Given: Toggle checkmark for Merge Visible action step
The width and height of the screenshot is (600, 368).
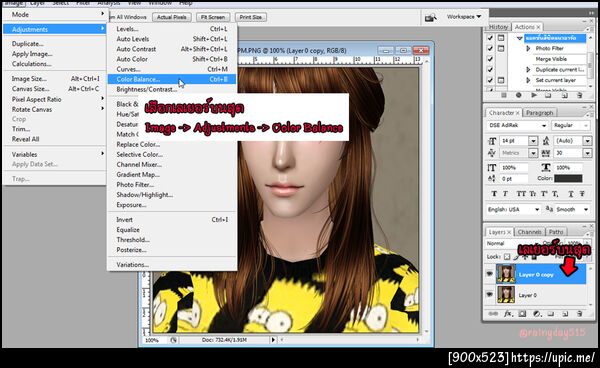Looking at the screenshot, I should pos(490,59).
